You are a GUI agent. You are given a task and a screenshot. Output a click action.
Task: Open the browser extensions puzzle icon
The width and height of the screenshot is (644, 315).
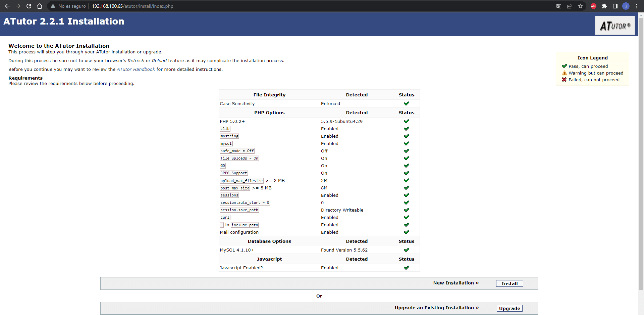coord(604,6)
